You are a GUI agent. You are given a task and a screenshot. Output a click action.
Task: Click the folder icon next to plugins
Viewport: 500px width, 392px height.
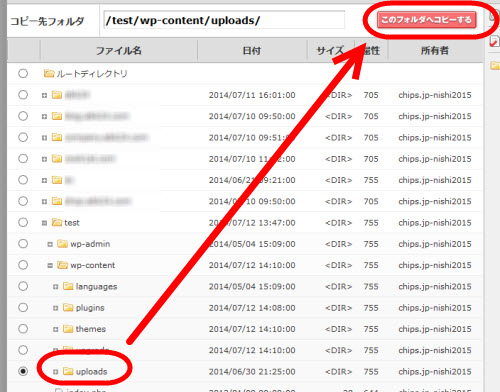68,308
